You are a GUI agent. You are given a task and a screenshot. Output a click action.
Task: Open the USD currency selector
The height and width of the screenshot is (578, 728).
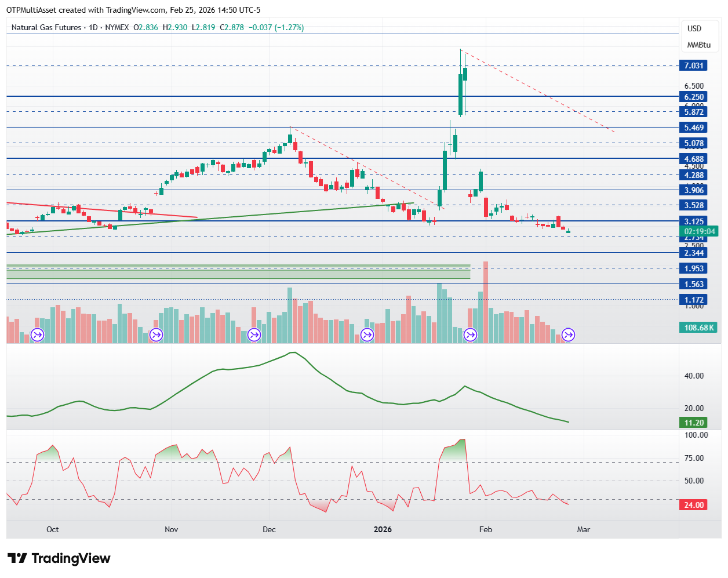tap(694, 28)
